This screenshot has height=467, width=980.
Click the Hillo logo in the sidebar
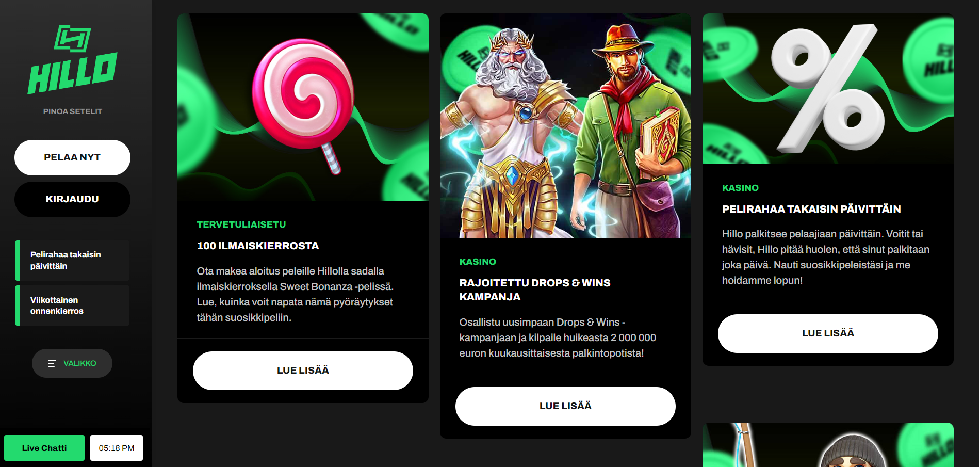(73, 60)
